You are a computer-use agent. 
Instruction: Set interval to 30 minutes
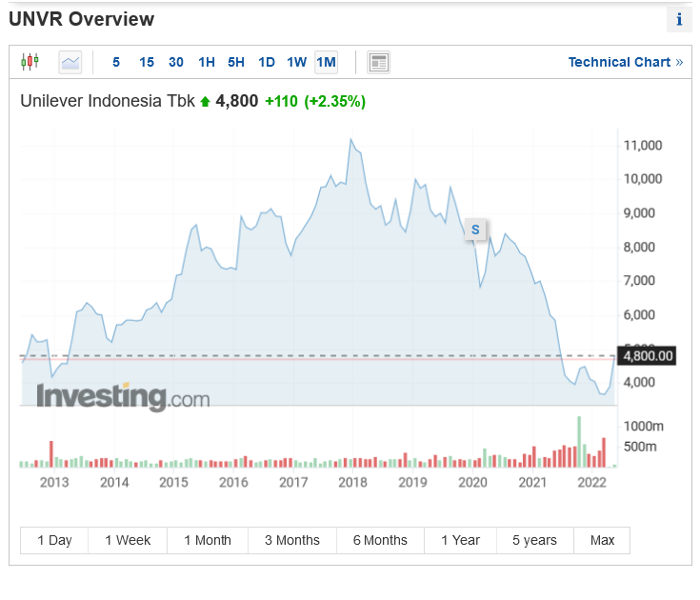176,62
